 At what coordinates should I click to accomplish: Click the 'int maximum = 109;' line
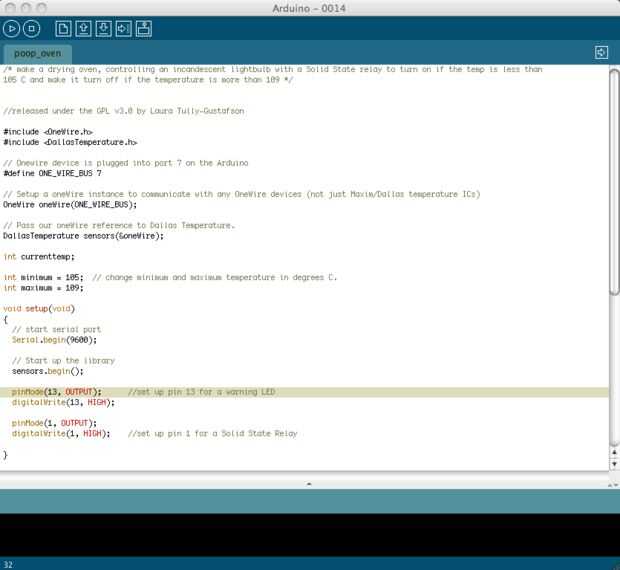pyautogui.click(x=43, y=288)
